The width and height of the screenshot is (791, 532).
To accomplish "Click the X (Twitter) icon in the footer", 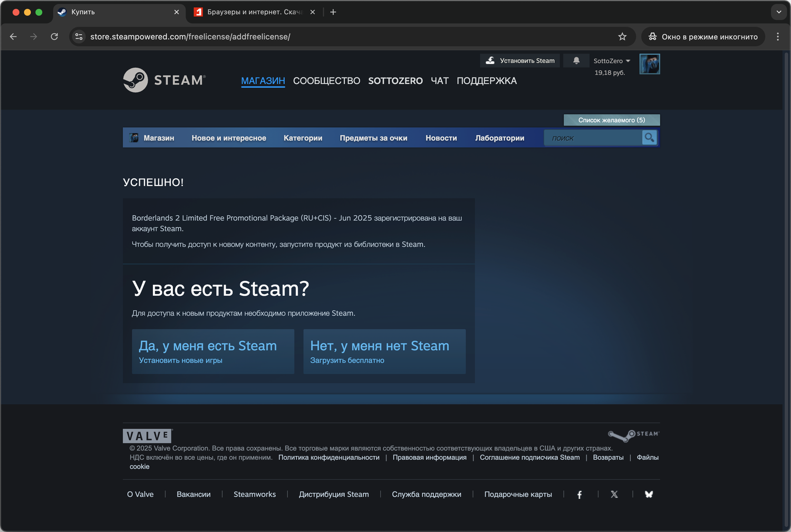I will point(614,495).
